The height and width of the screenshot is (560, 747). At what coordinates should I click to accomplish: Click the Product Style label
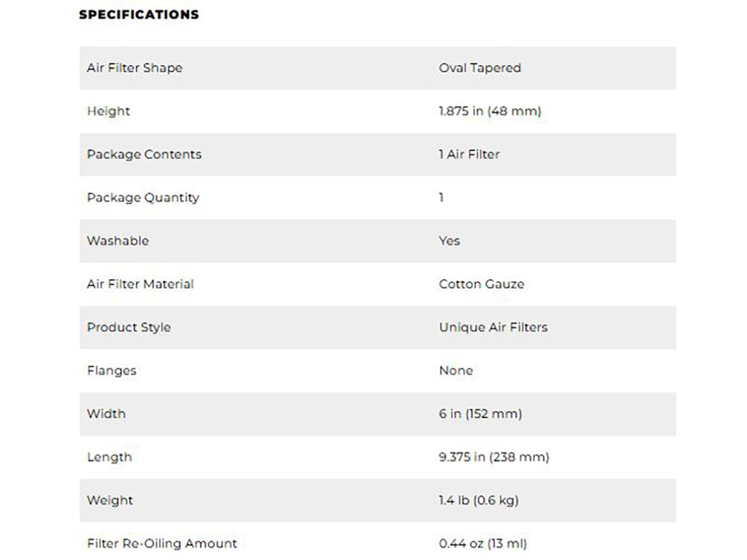click(129, 327)
